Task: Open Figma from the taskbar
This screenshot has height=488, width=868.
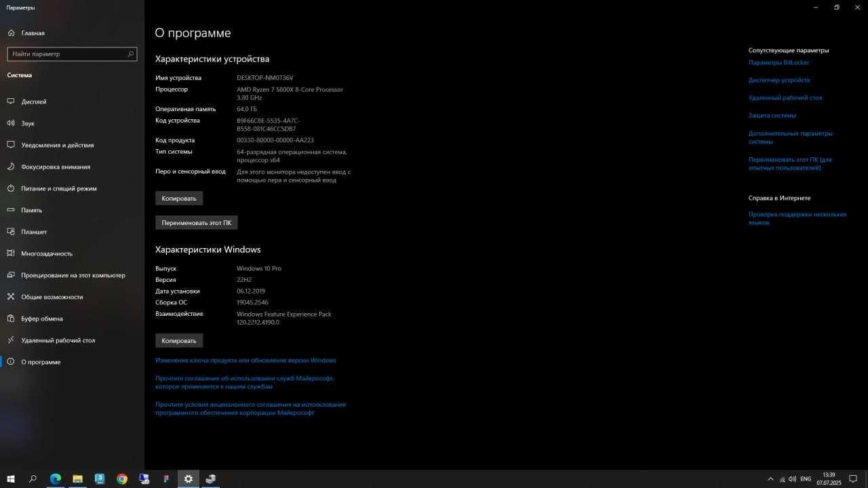Action: (x=166, y=479)
